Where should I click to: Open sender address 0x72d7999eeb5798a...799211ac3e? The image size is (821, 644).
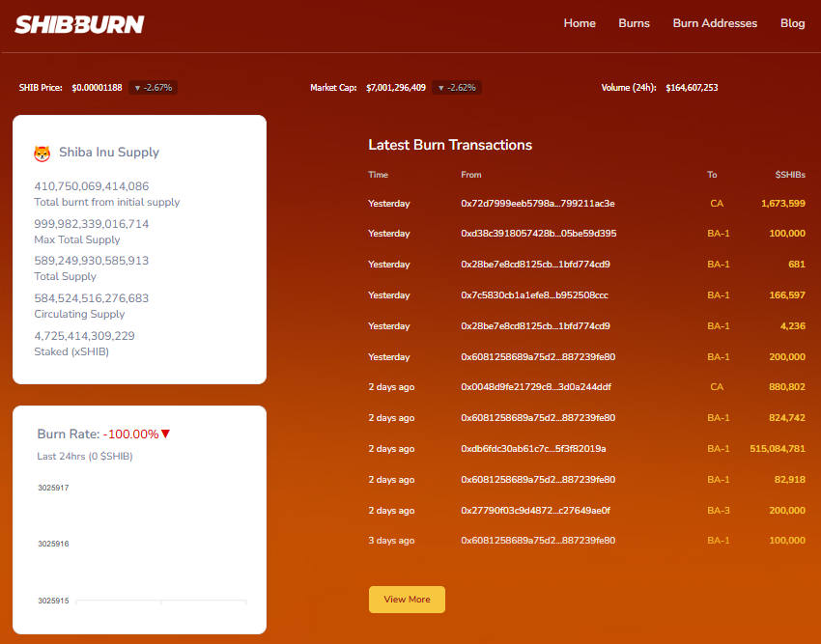537,204
